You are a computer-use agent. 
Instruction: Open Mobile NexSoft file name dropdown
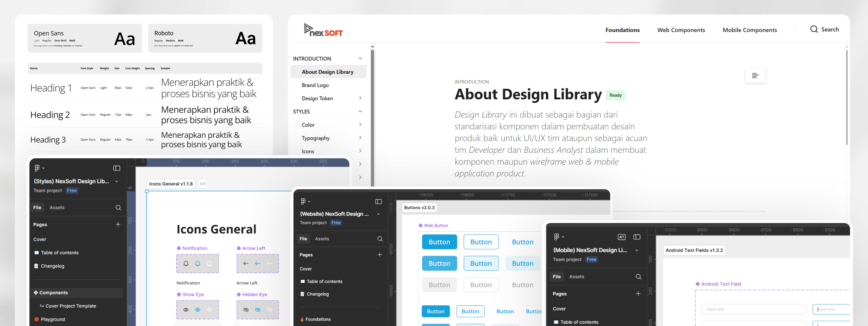click(x=637, y=250)
